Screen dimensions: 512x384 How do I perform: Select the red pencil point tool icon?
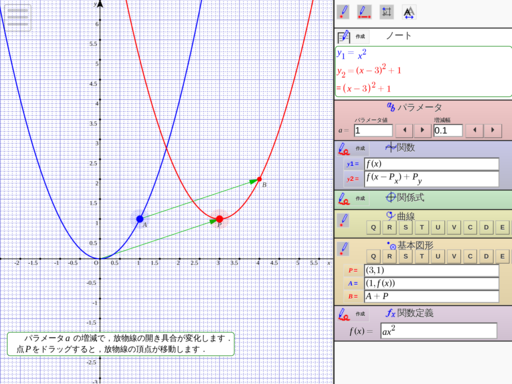tap(343, 12)
